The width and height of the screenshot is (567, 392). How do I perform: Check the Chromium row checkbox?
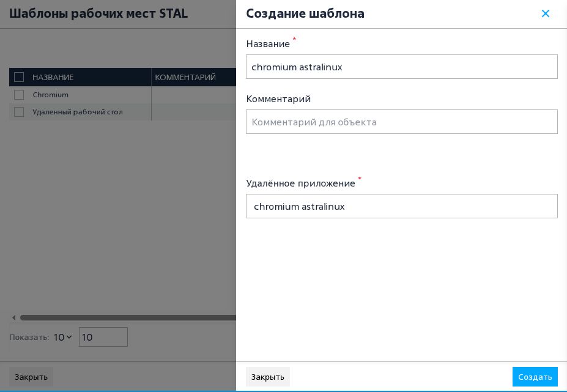(x=19, y=95)
